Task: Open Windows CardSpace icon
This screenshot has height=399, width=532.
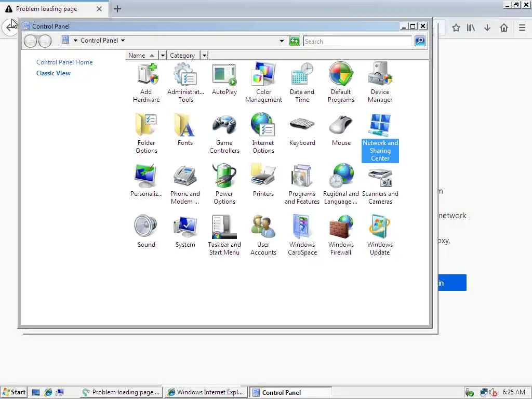Action: coord(302,235)
